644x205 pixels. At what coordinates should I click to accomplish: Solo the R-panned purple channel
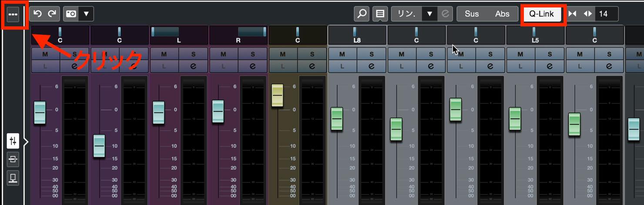[252, 54]
